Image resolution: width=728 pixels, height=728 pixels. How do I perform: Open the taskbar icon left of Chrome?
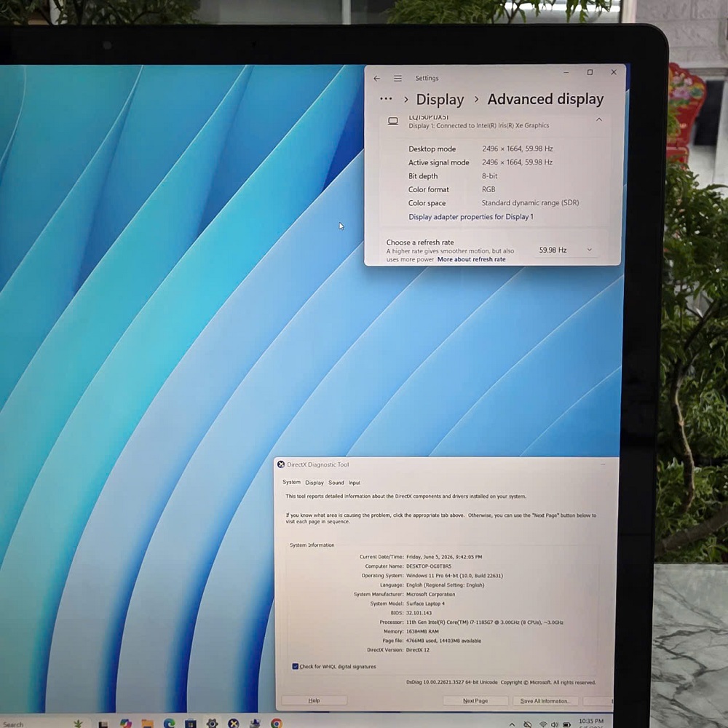point(255,724)
